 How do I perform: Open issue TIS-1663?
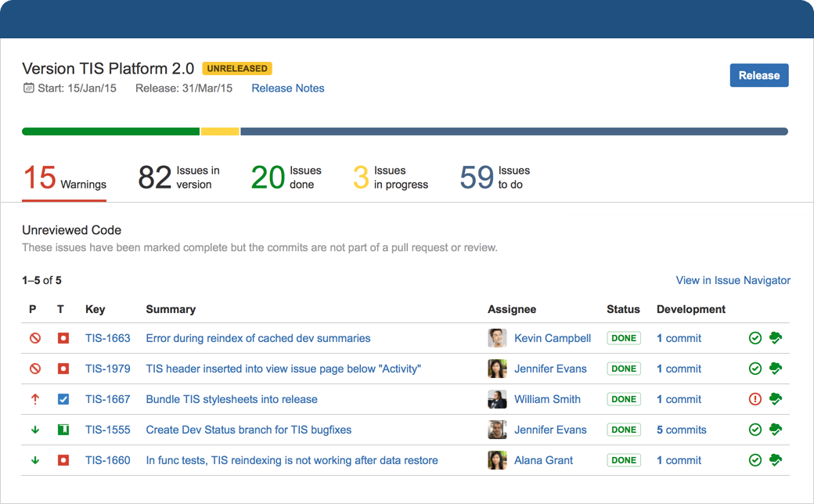[x=108, y=337]
